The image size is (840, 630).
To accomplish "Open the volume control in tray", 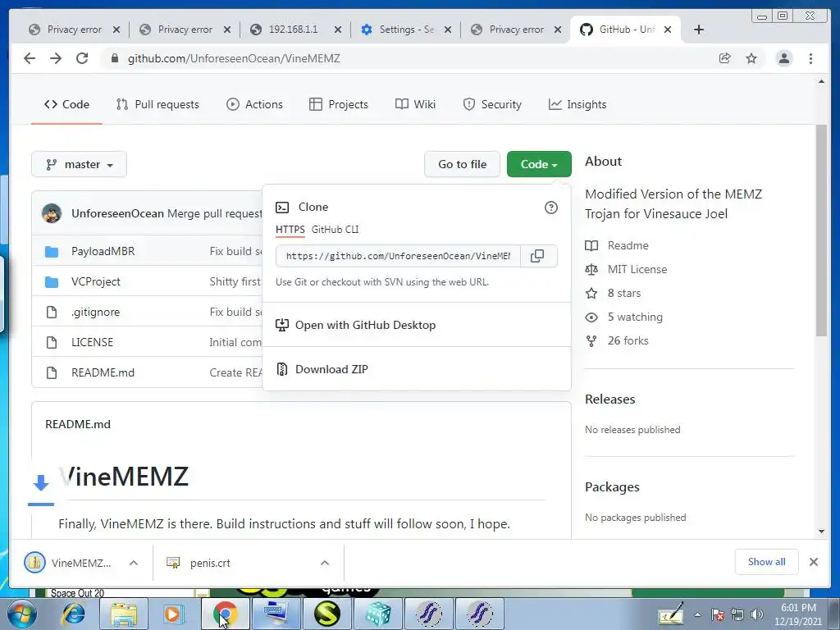I will pyautogui.click(x=757, y=615).
